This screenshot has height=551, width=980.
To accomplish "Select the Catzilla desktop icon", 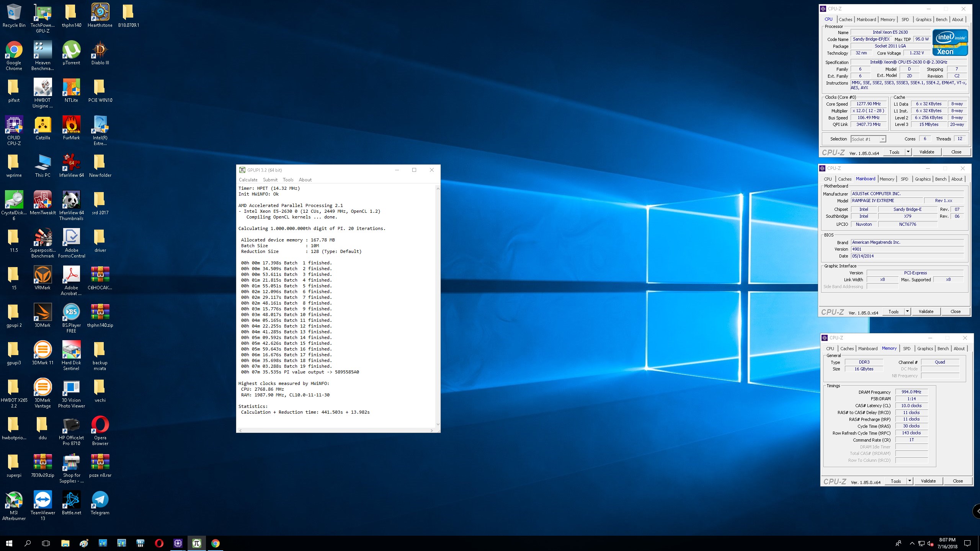I will (42, 128).
